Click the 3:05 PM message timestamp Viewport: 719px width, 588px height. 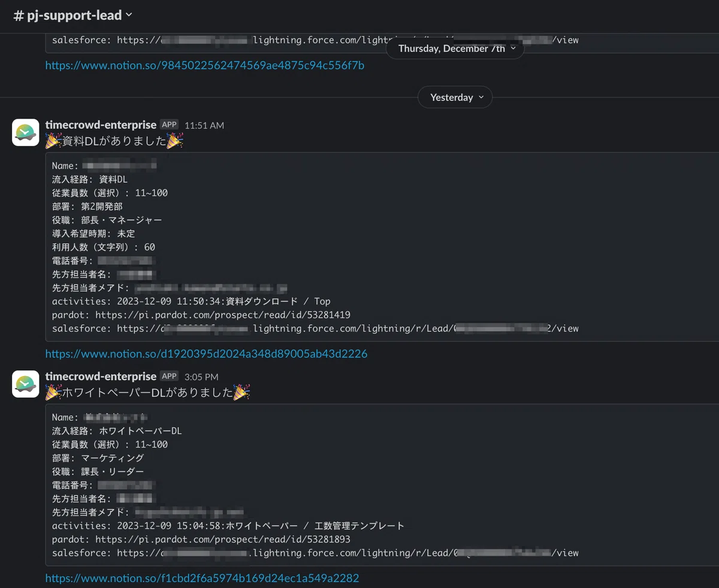(x=201, y=377)
